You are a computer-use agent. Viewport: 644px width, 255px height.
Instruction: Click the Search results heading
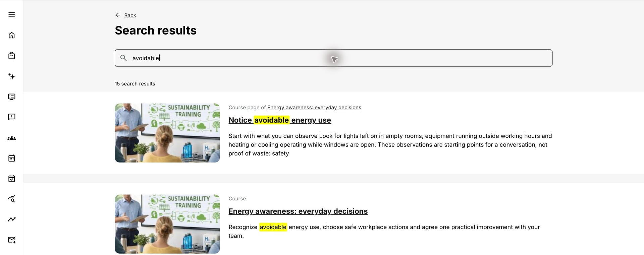click(x=156, y=30)
